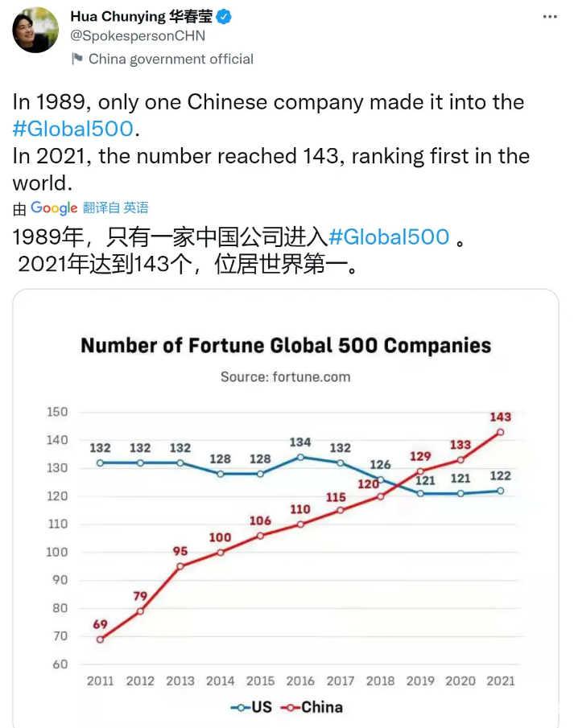Open the @SpokespersonCHN handle
574x728 pixels.
138,36
